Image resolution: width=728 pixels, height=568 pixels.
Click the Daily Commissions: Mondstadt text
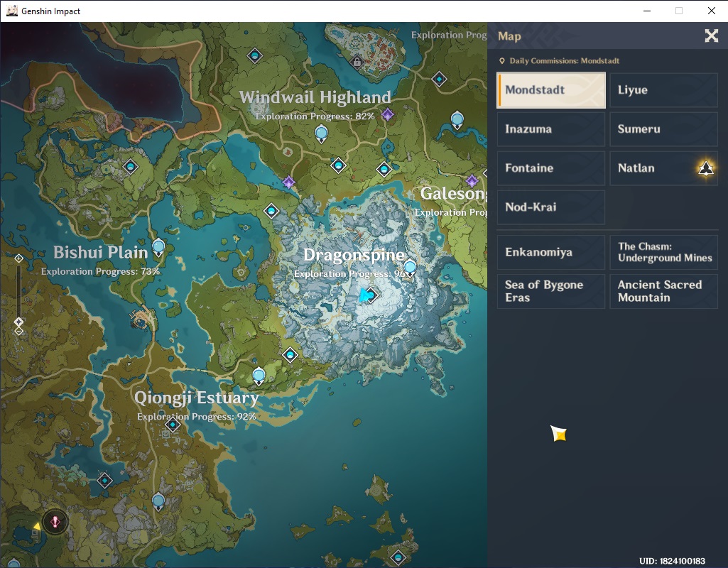564,61
